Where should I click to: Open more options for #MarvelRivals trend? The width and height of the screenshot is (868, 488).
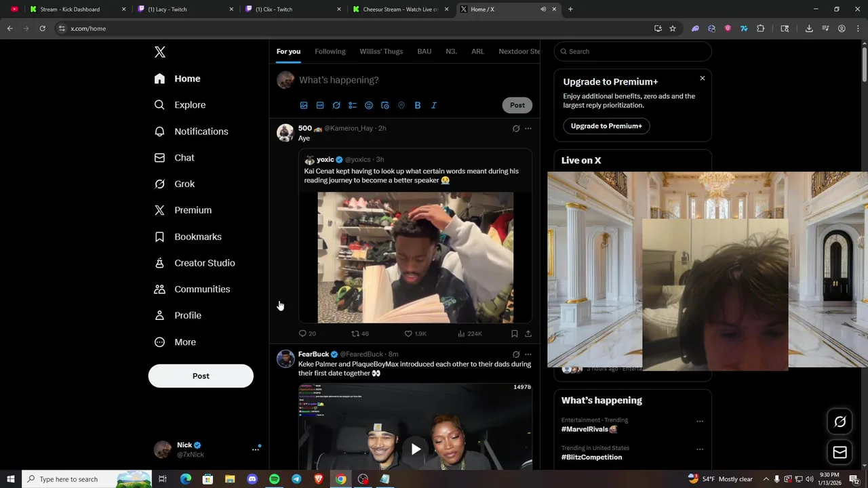pos(700,422)
